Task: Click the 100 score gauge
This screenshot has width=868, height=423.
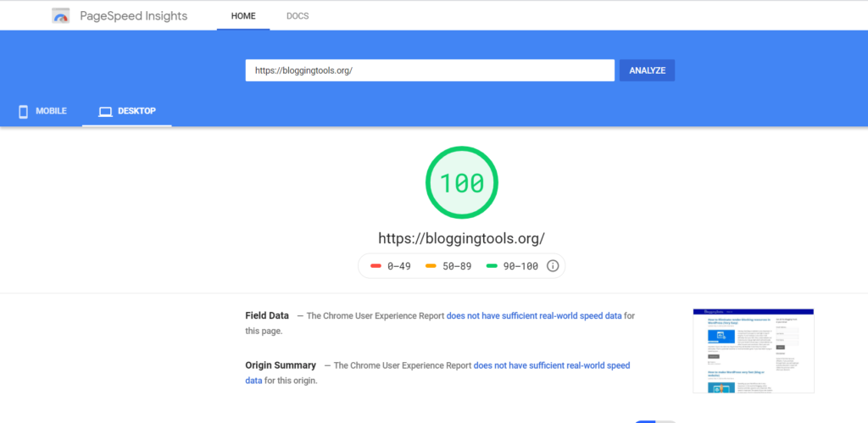Action: pos(462,183)
